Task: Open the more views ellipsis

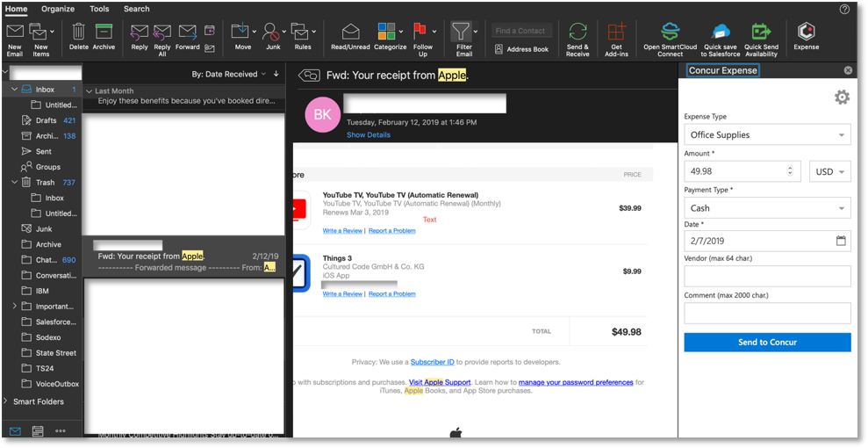Action: (61, 430)
